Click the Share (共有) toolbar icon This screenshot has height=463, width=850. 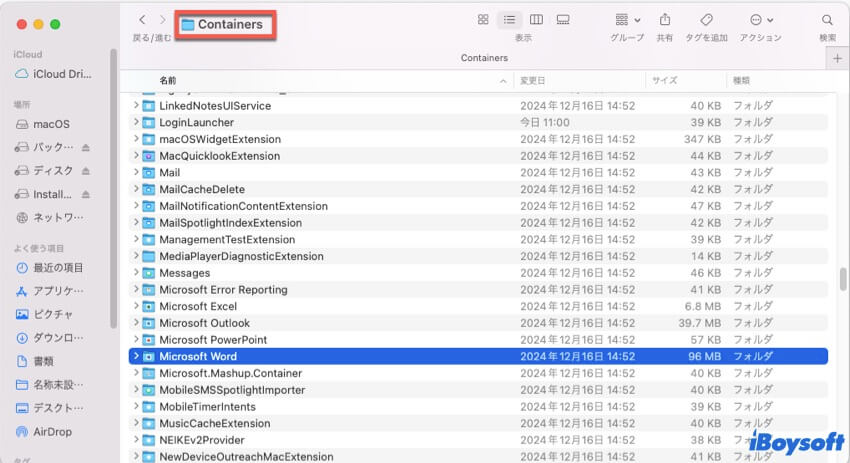click(x=665, y=20)
